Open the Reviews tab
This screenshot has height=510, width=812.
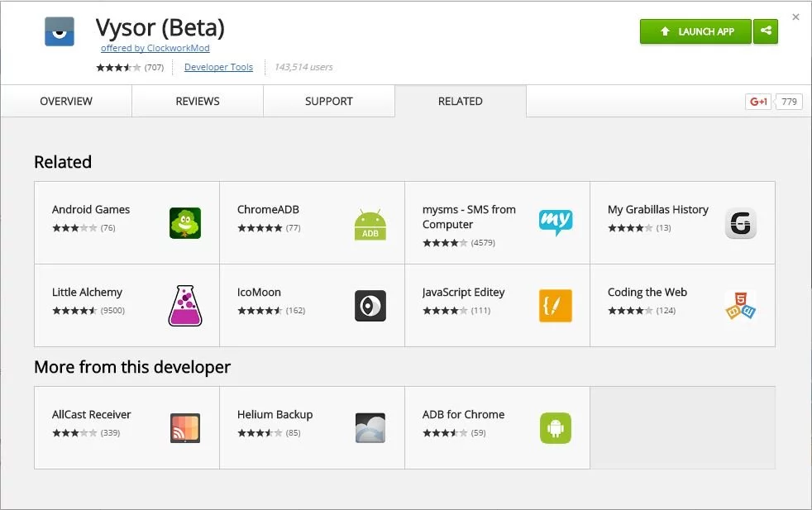(198, 101)
